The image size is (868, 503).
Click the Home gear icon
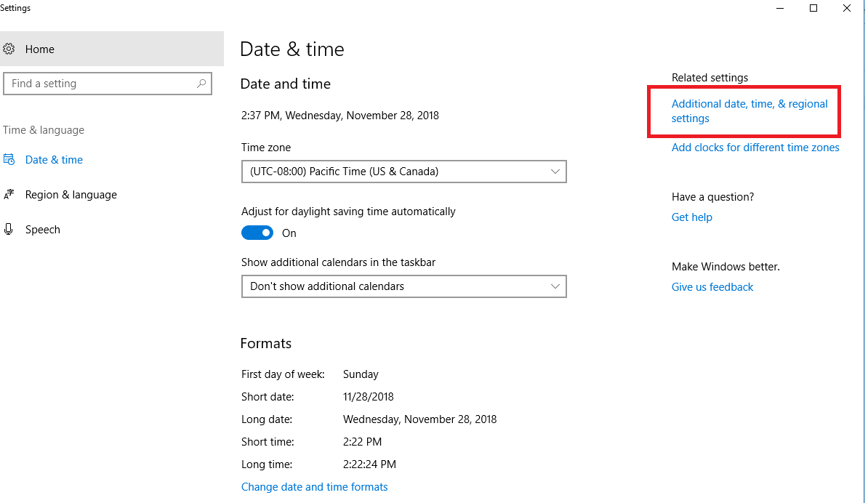(9, 49)
